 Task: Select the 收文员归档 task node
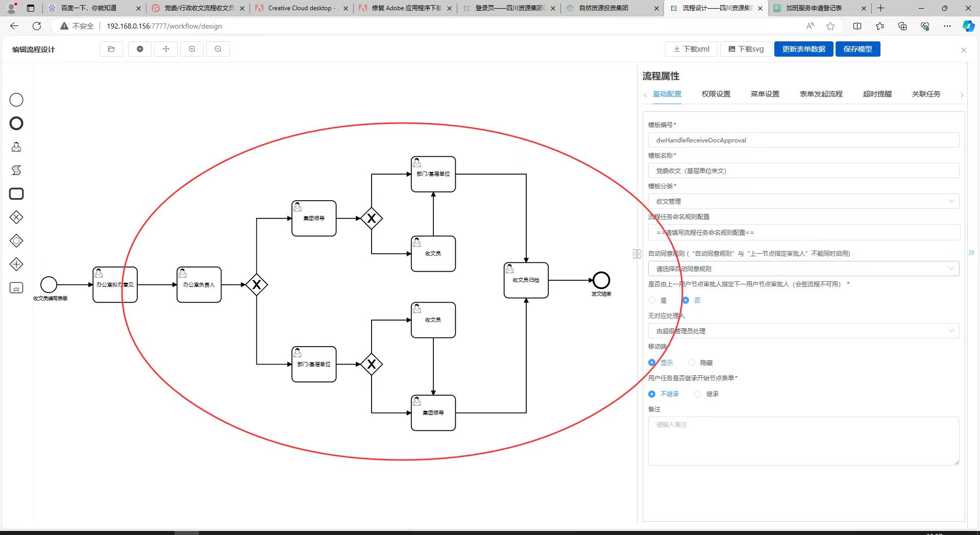[x=526, y=280]
